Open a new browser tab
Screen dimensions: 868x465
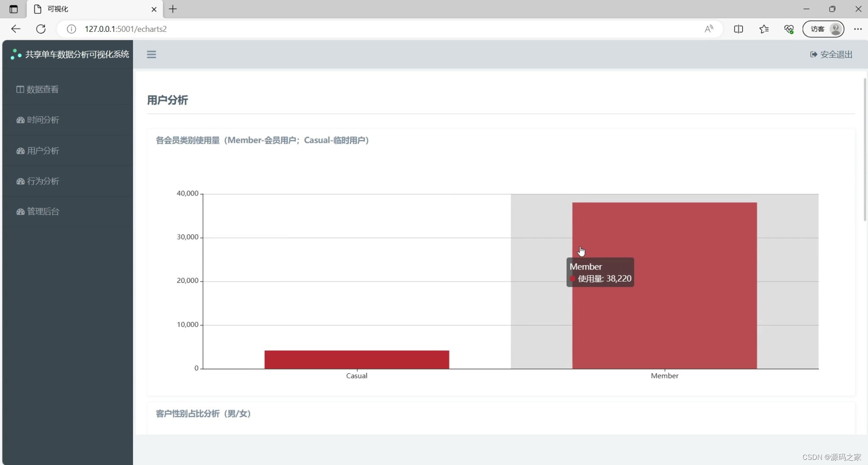click(173, 9)
